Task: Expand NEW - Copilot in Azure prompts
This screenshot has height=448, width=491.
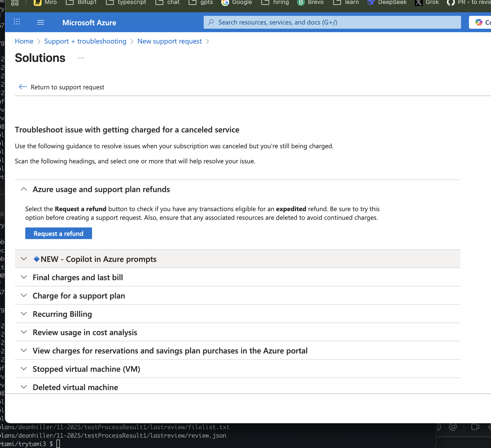Action: 238,259
